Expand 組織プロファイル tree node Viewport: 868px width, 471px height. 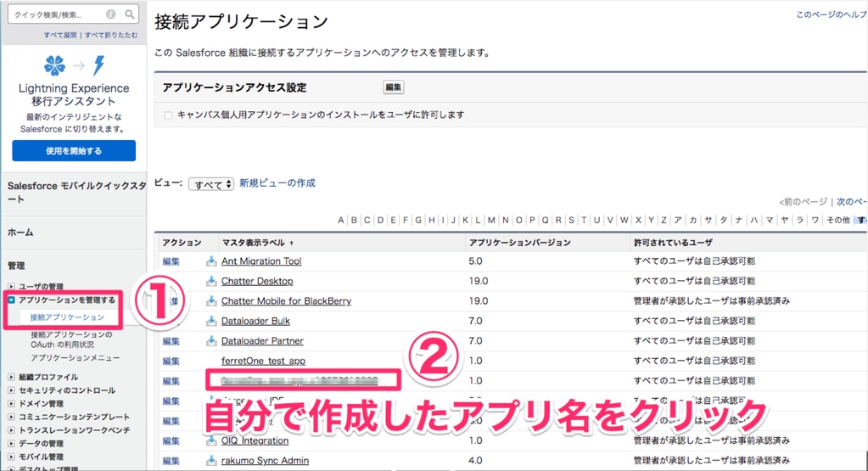tap(11, 377)
